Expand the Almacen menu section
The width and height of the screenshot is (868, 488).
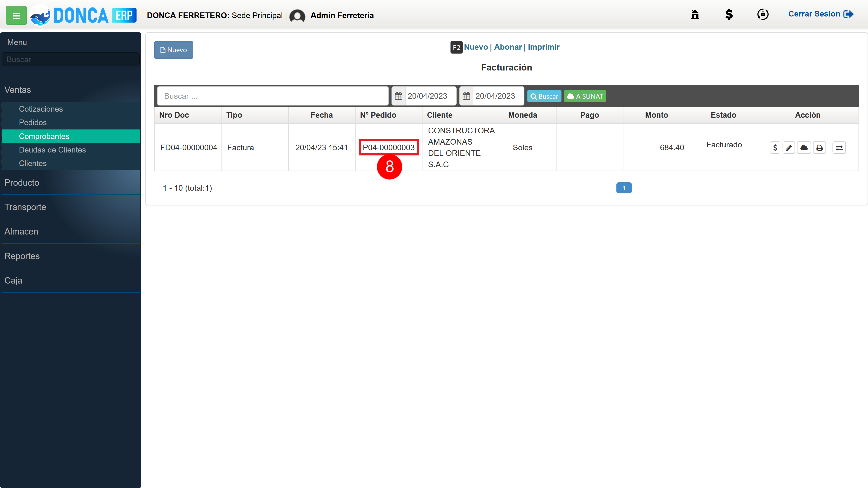71,232
